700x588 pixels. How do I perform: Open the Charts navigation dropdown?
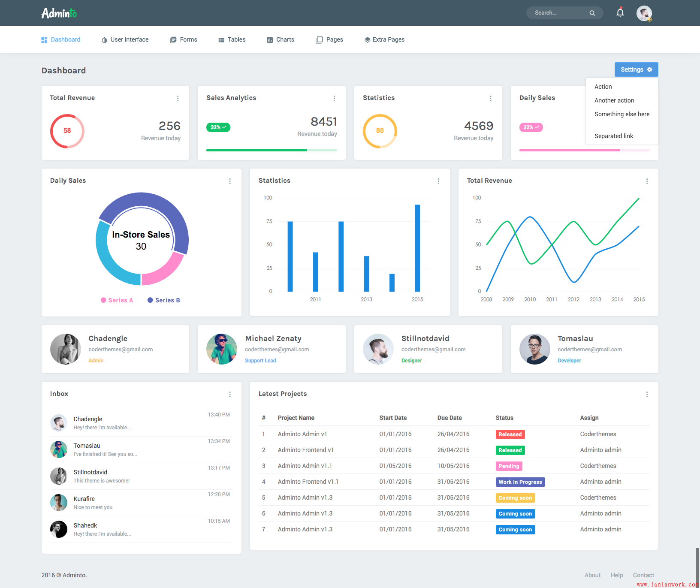click(281, 39)
